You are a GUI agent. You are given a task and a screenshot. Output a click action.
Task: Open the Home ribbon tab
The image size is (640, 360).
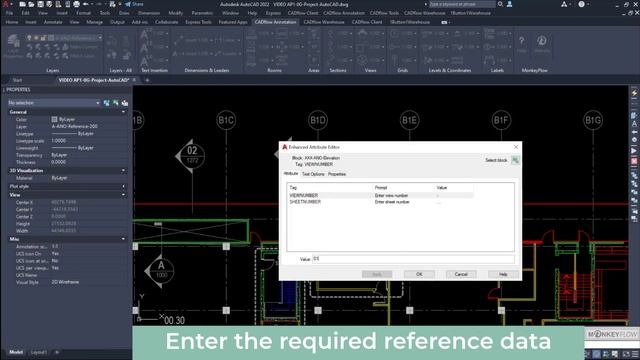tap(12, 22)
